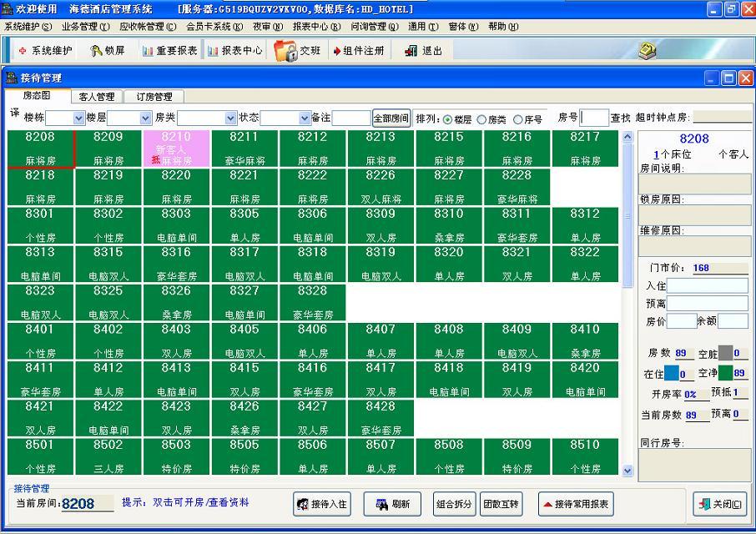Switch to the 客人管理 tab
The width and height of the screenshot is (756, 534).
[x=96, y=97]
